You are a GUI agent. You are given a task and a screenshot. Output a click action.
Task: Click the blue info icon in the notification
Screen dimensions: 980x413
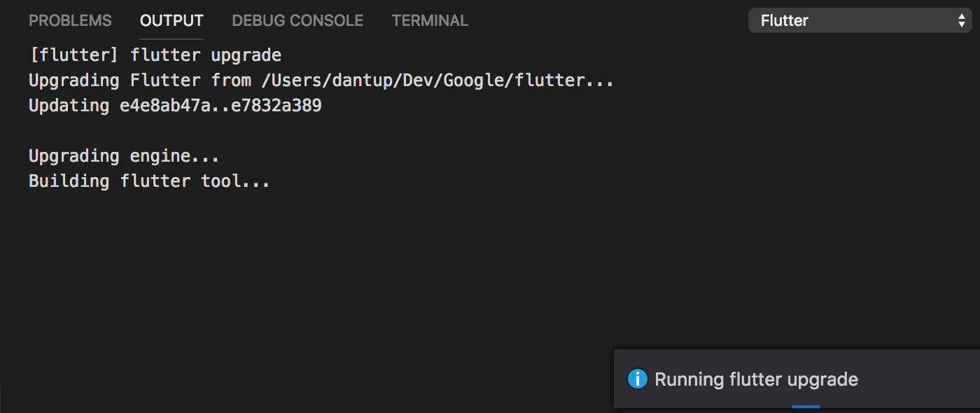638,379
